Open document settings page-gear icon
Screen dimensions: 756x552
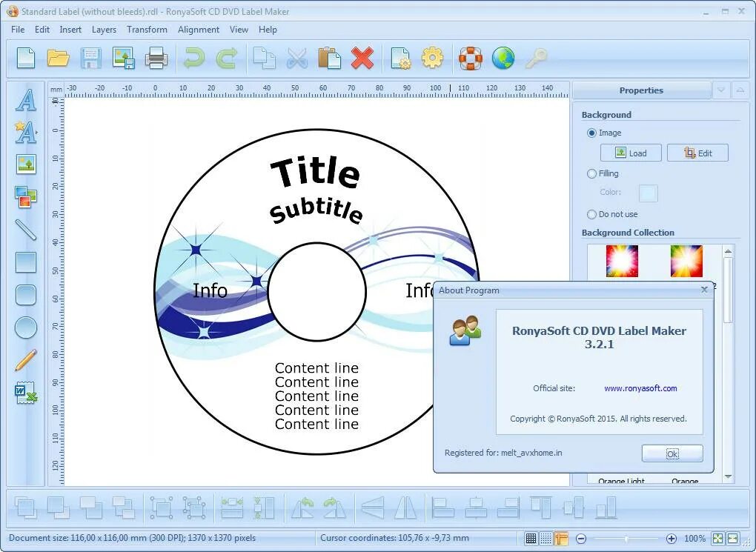point(400,59)
